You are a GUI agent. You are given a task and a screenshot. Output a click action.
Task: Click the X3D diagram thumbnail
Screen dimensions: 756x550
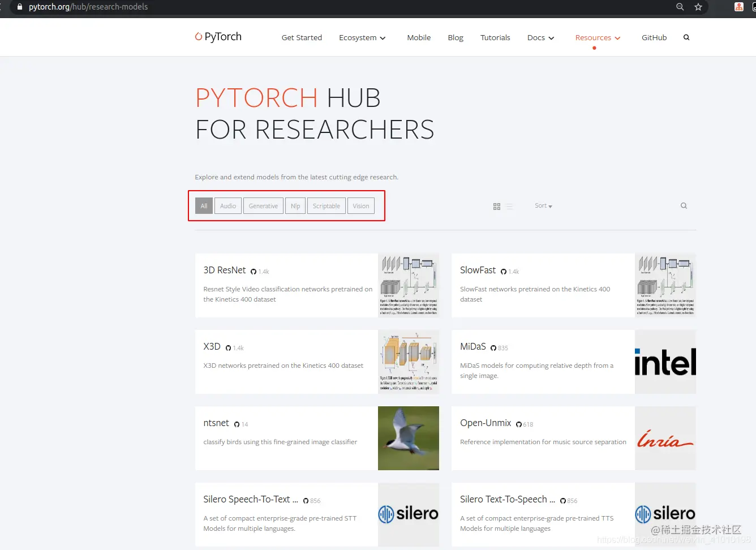[409, 362]
